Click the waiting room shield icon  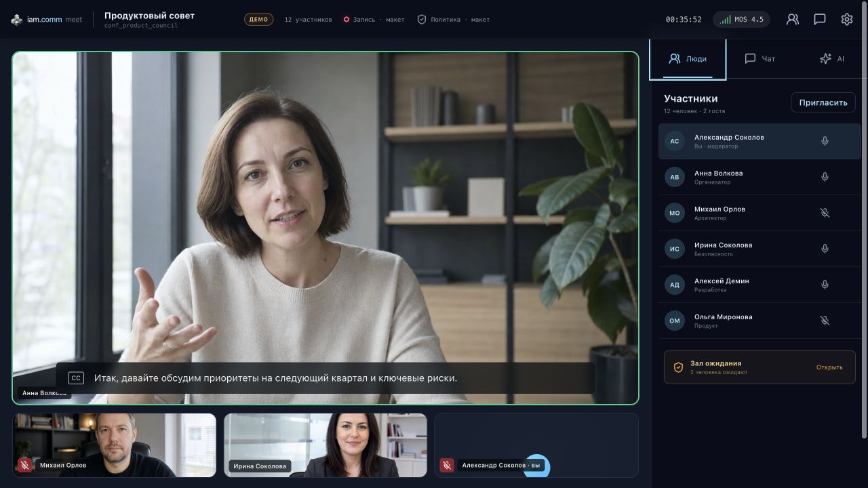(678, 367)
